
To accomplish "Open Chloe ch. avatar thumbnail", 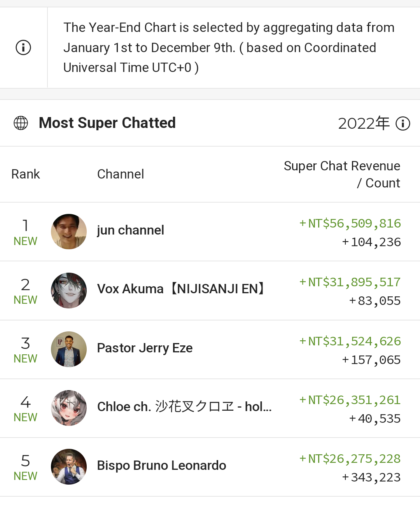I will [69, 408].
